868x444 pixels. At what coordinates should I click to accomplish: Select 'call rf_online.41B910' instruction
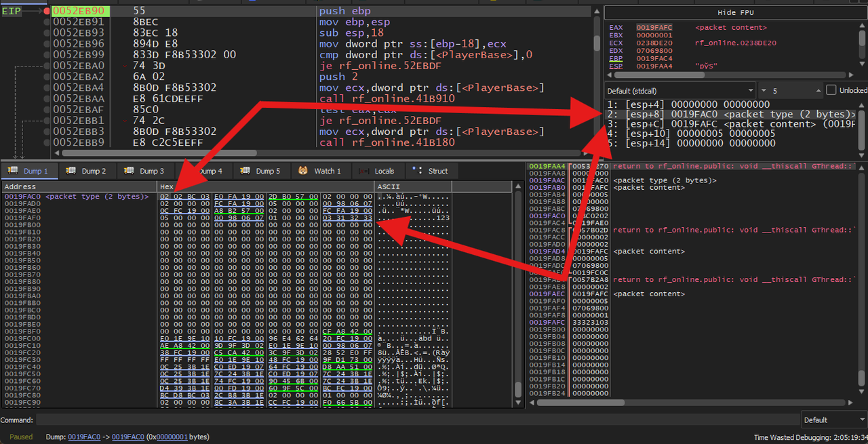(x=387, y=98)
